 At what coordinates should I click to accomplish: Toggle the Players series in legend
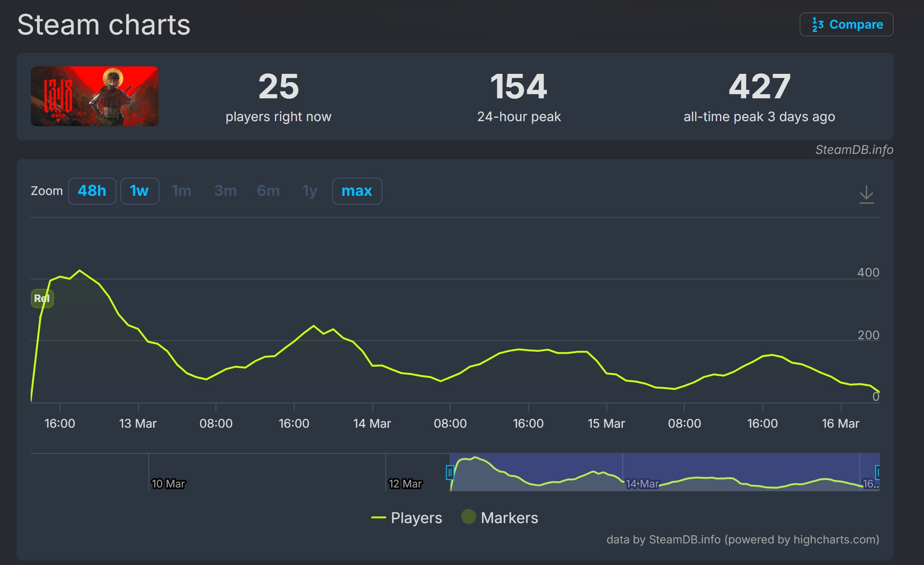416,518
